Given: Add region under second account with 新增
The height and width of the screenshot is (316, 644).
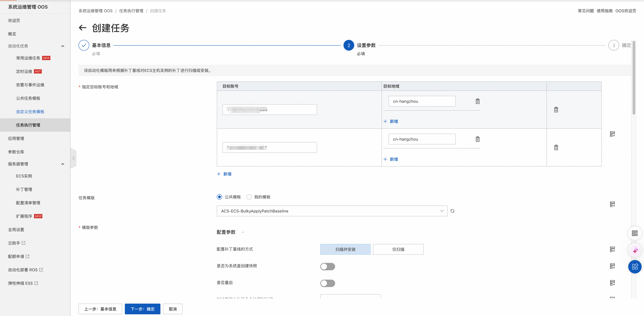Looking at the screenshot, I should [x=391, y=159].
